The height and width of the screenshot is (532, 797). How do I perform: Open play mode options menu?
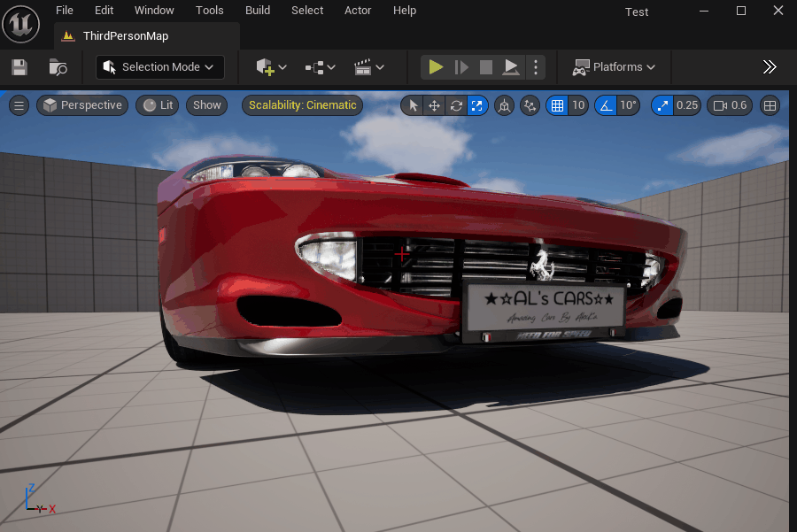click(x=535, y=67)
